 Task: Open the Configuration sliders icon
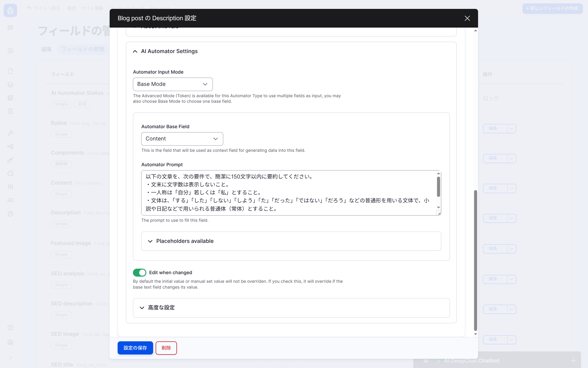(x=10, y=187)
